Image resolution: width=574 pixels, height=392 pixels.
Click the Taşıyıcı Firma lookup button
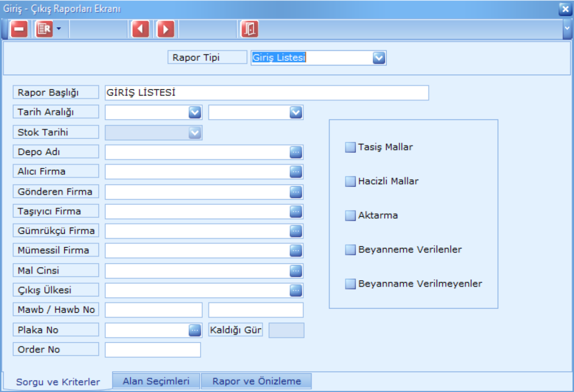point(296,212)
